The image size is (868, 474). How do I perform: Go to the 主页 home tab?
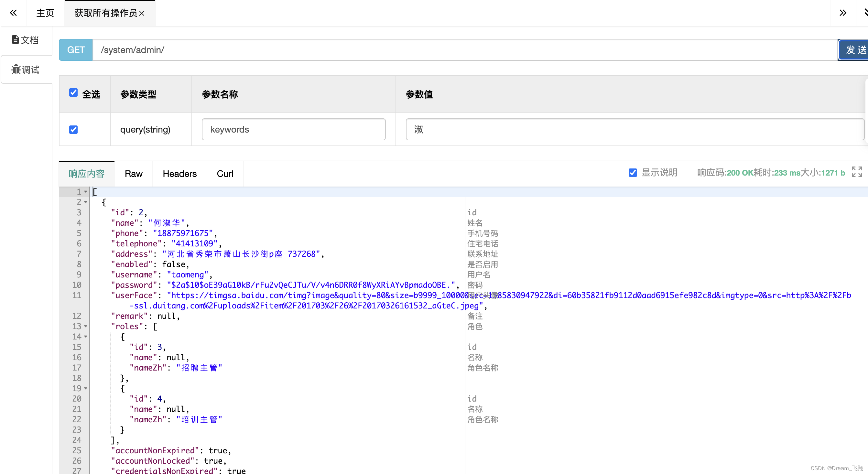pyautogui.click(x=45, y=13)
